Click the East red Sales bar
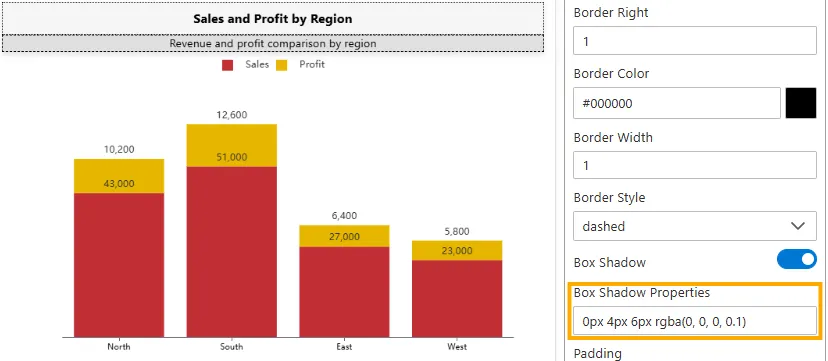828x361 pixels. pos(344,292)
